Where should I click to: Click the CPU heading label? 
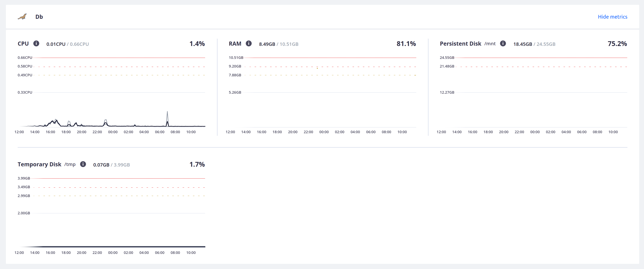[x=23, y=44]
